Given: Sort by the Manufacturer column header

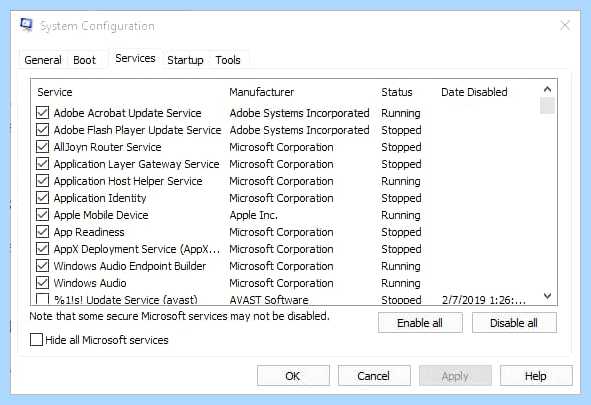Looking at the screenshot, I should (x=262, y=92).
